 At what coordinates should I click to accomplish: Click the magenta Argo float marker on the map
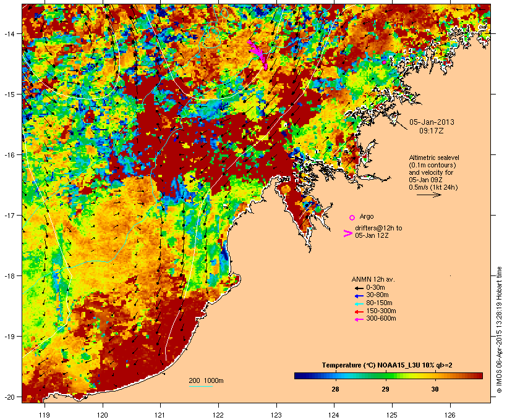(x=384, y=62)
